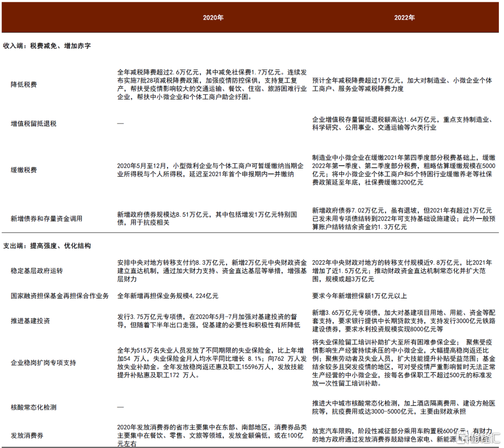This screenshot has width=504, height=448.
Task: Select the 缓缴税费 row label
Action: 24,170
